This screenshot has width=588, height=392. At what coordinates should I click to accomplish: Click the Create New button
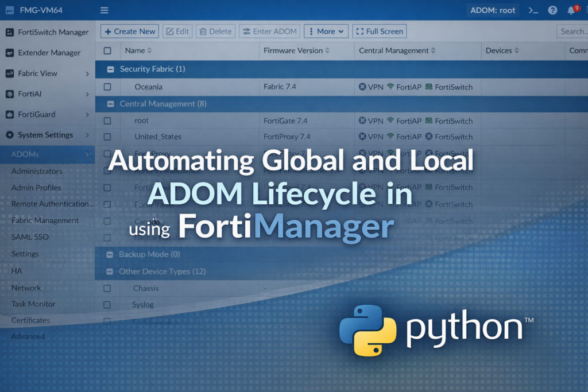[x=130, y=32]
